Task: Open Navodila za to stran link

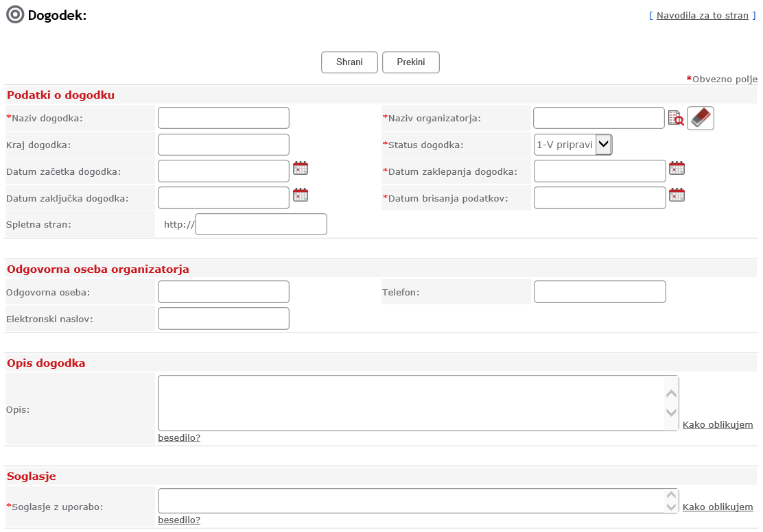Action: click(x=702, y=15)
